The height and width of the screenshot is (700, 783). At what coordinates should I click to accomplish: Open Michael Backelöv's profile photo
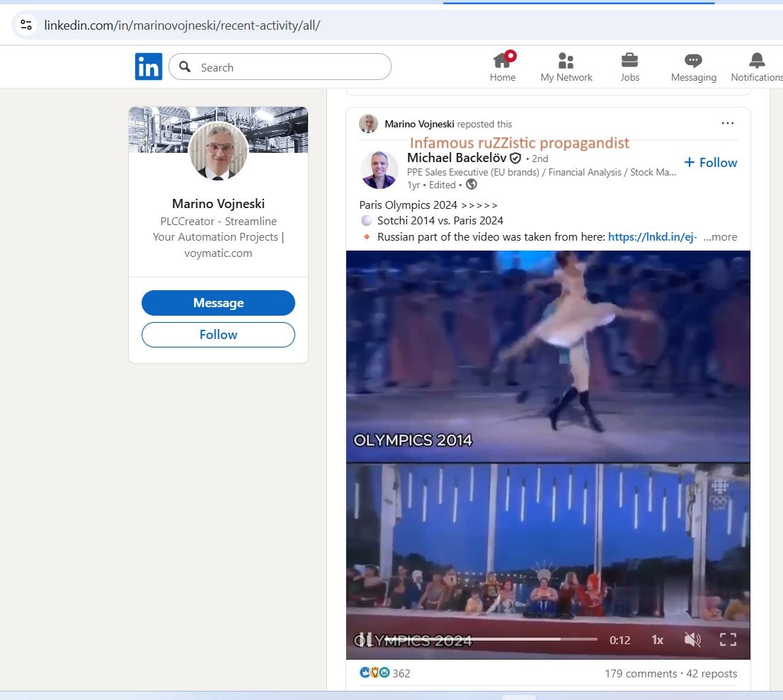click(379, 170)
